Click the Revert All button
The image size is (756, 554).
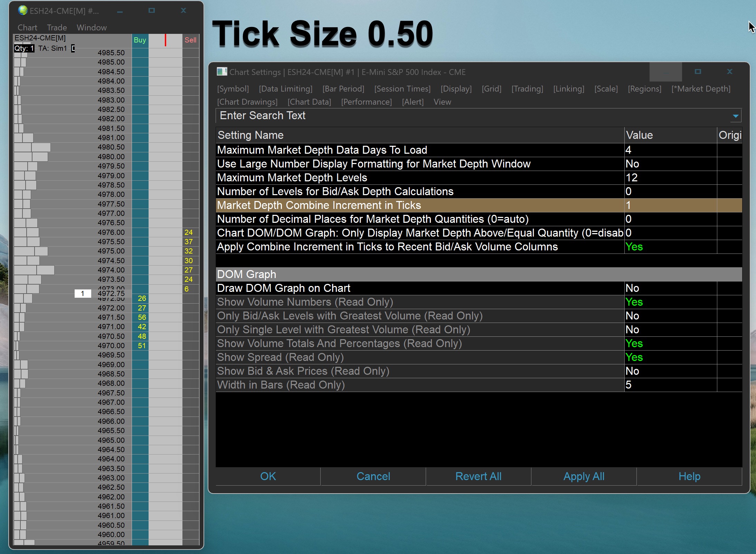point(478,476)
